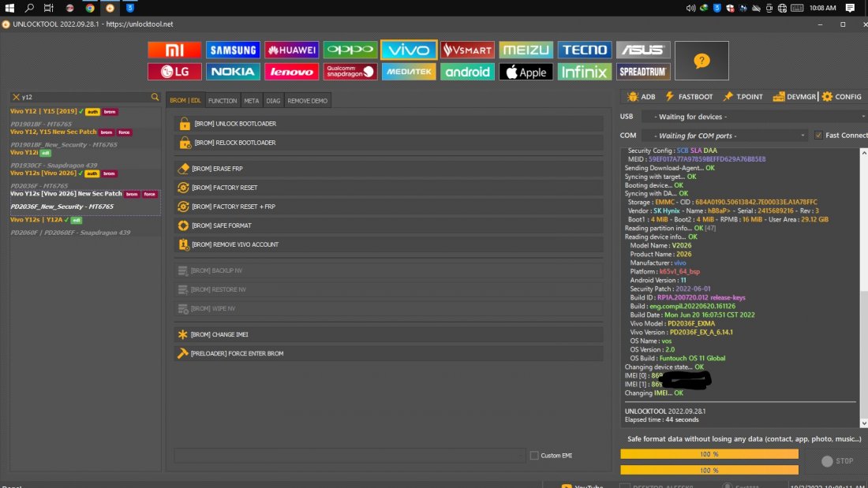Screen dimensions: 868x488
Task: Open the Lenovo brand section
Action: coord(292,72)
